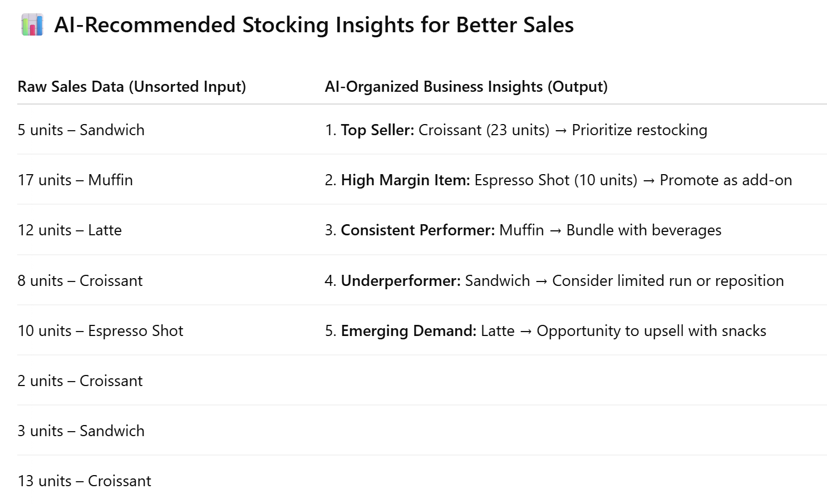Screen dimensions: 827x504
Task: Click the '12 units – Latte' cell
Action: point(70,230)
